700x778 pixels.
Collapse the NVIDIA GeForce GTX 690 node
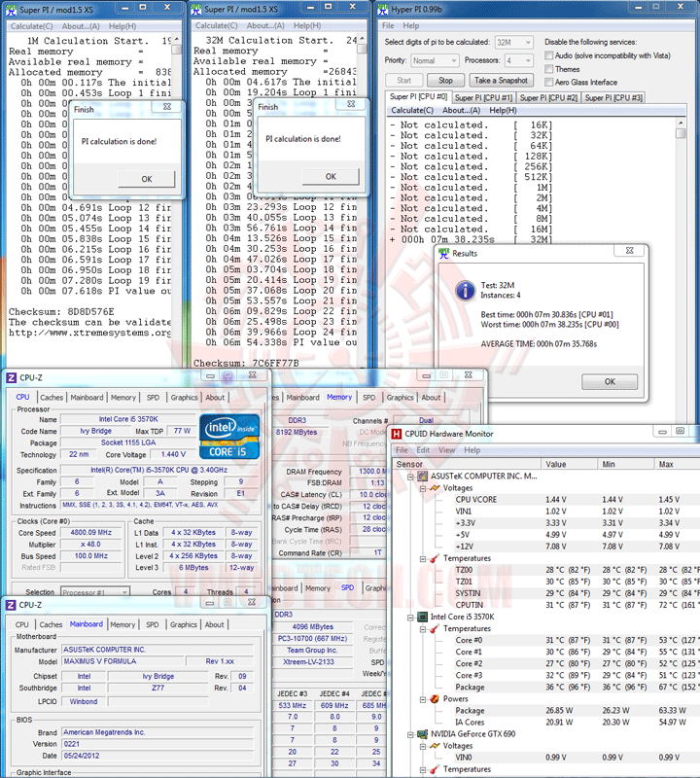[410, 735]
